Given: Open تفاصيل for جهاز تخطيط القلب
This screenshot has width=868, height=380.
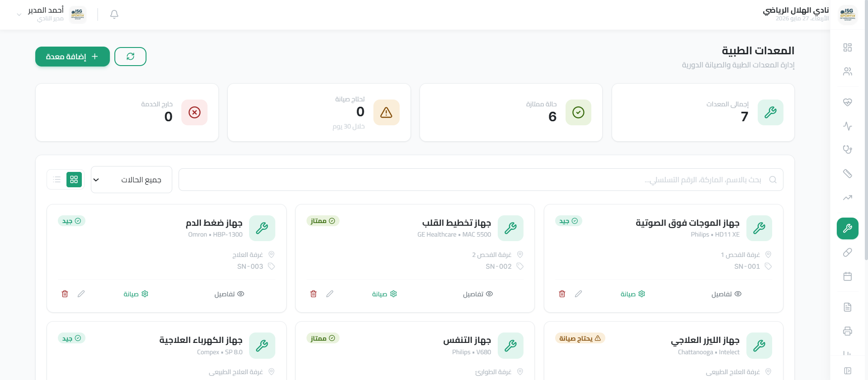Looking at the screenshot, I should click(477, 294).
